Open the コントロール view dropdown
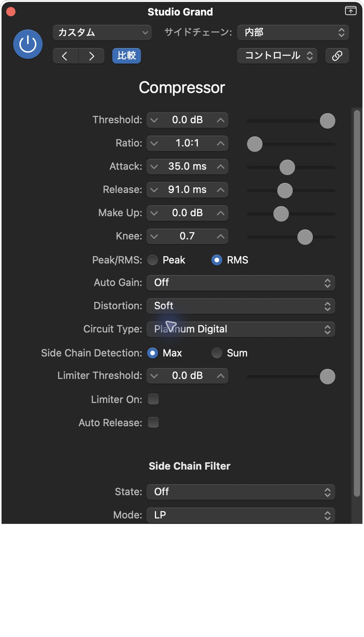This screenshot has height=637, width=364. (x=277, y=56)
